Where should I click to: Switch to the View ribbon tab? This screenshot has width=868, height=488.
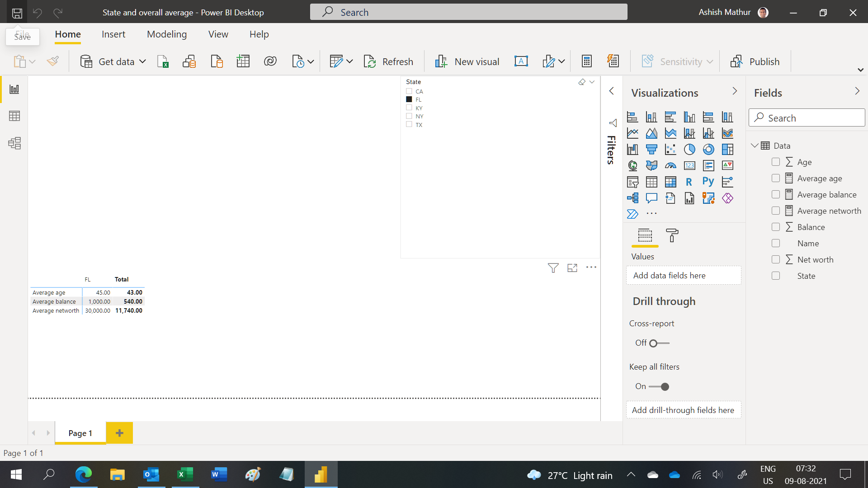click(218, 34)
